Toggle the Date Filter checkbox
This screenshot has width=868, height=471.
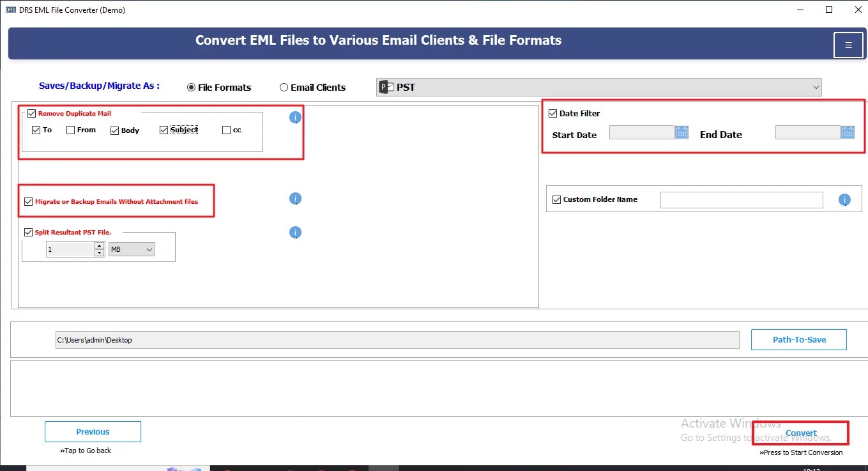(x=553, y=114)
